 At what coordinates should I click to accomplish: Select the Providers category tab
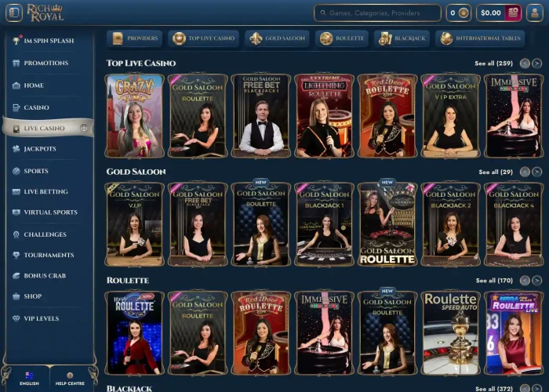tap(135, 38)
